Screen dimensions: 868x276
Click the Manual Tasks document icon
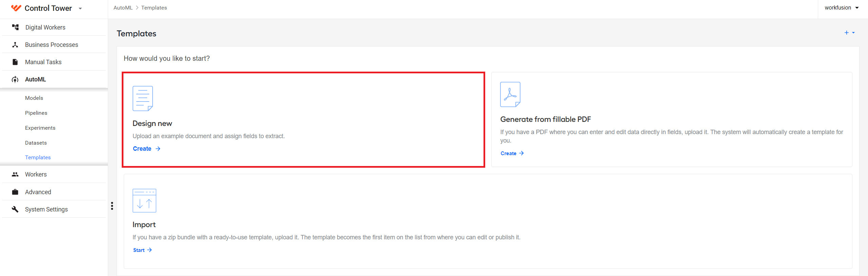click(x=15, y=62)
